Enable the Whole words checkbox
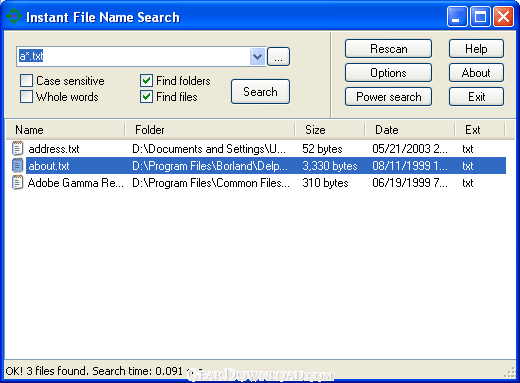 tap(26, 97)
